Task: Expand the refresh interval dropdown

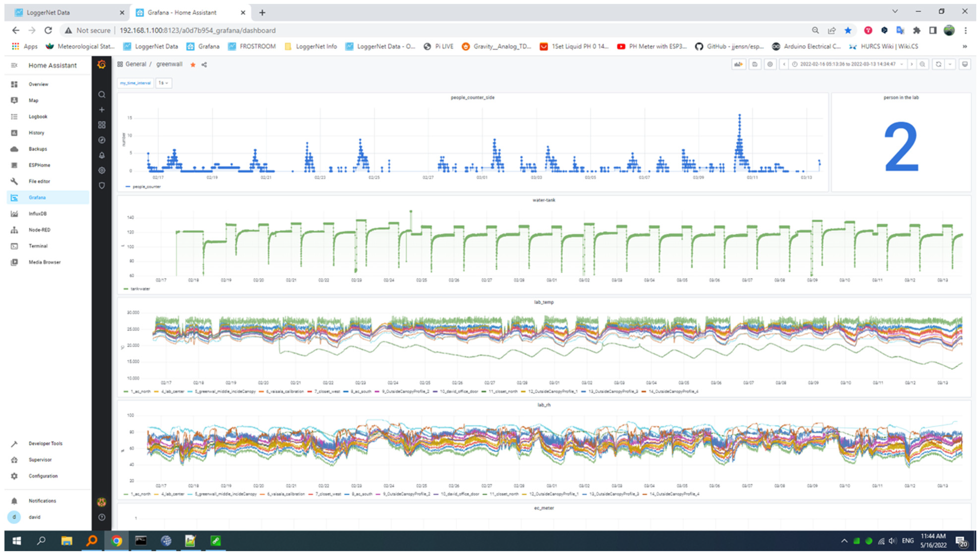Action: click(x=950, y=64)
